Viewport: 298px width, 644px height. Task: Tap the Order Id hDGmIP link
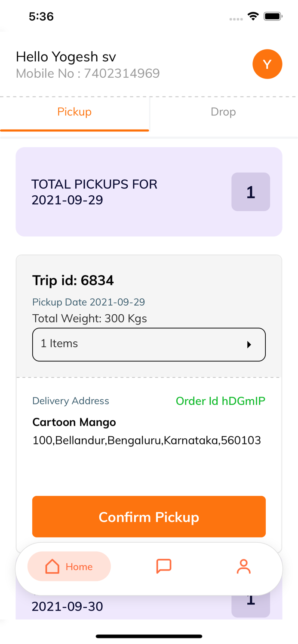click(x=220, y=401)
